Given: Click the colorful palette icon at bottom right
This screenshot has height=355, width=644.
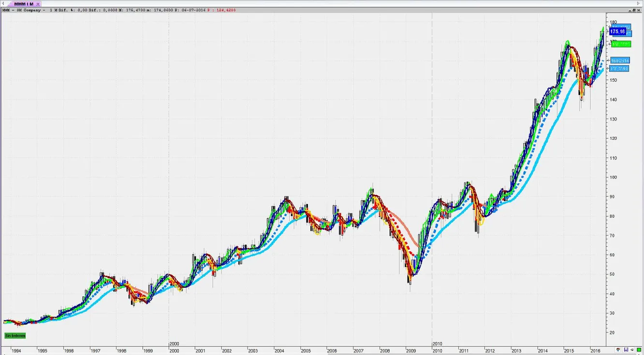Looking at the screenshot, I should point(618,350).
